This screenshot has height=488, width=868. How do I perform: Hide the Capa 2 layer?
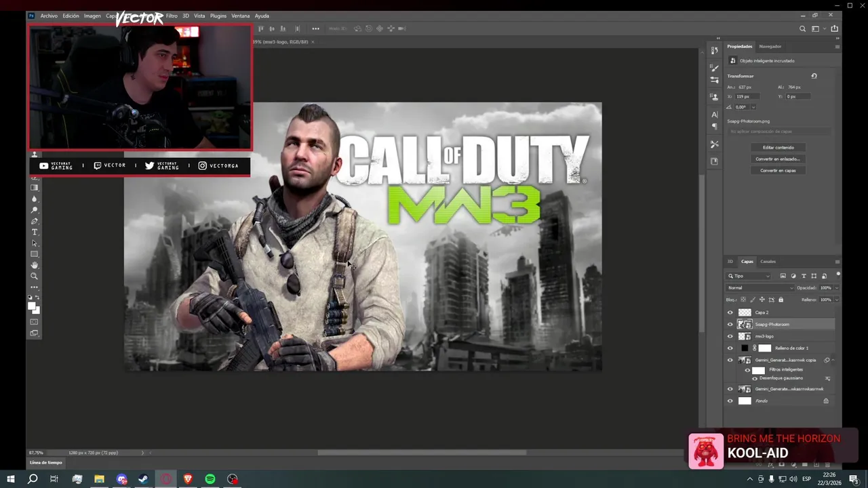click(730, 312)
